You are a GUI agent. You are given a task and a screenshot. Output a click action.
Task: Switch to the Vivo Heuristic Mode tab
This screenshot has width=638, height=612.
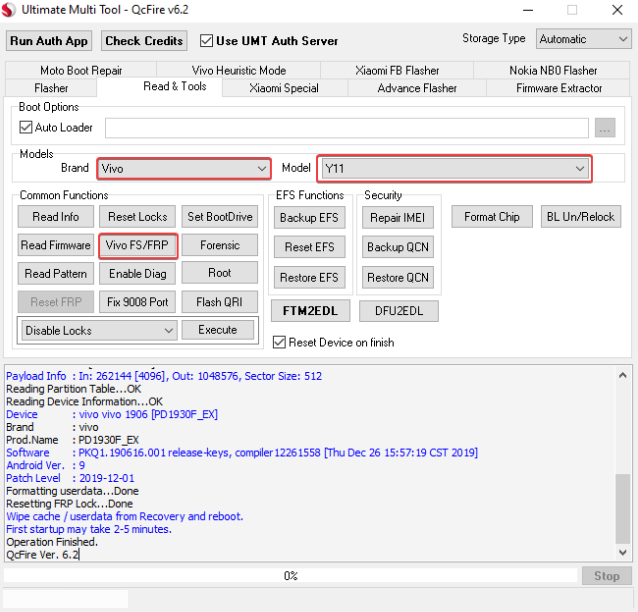click(x=239, y=70)
